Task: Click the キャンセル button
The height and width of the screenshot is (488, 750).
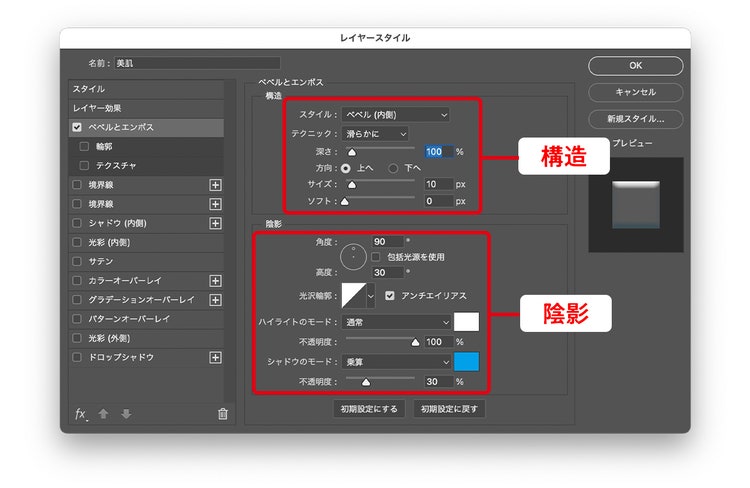Action: (636, 92)
